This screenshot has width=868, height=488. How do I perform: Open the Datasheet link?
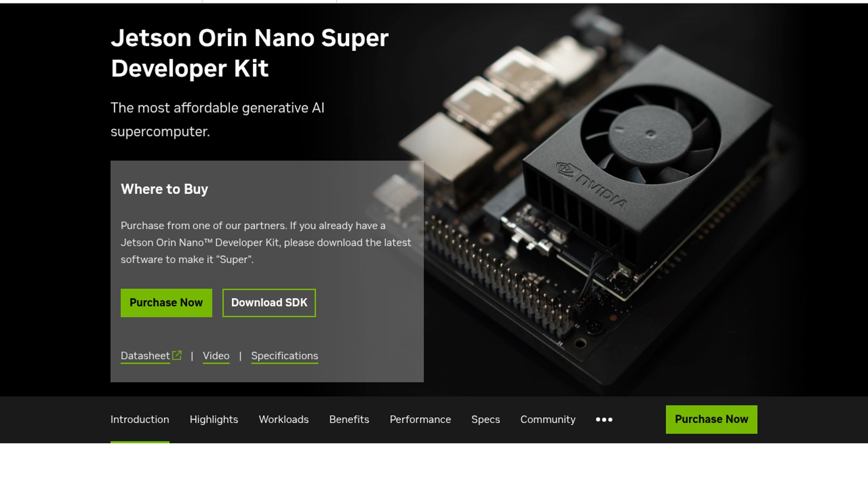145,356
